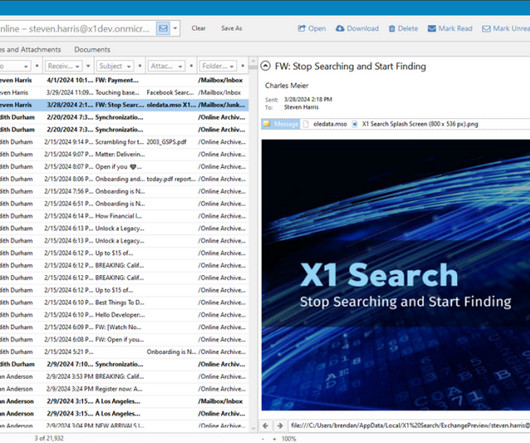Open the search scope dropdown arrow
Viewport: 530px width, 443px height.
[175, 28]
